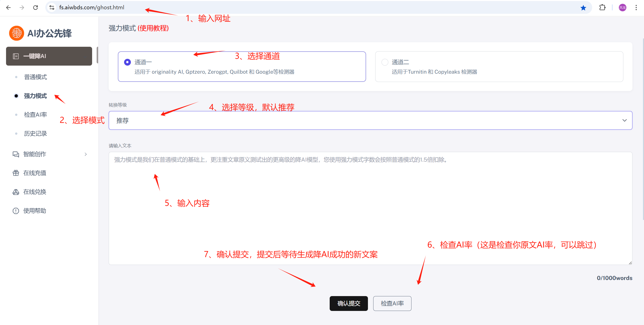Click the AI办公先锋 title text
Image resolution: width=644 pixels, height=325 pixels.
(x=50, y=33)
